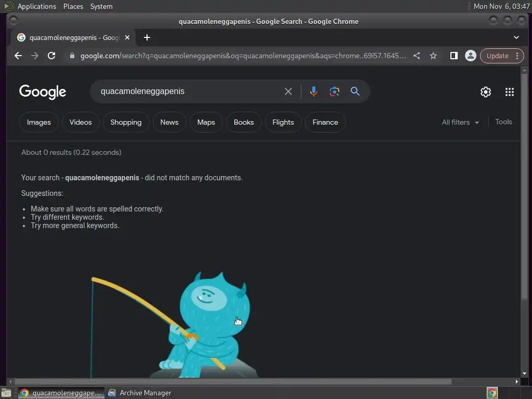Click the scroll down arrow
Screen dimensions: 532x399
click(x=524, y=373)
